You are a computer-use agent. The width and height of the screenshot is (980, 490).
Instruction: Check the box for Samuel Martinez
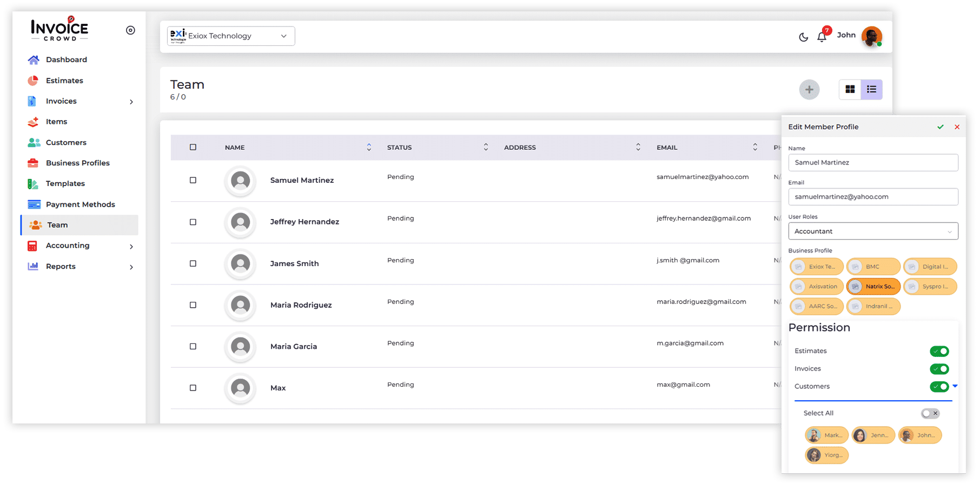coord(193,180)
